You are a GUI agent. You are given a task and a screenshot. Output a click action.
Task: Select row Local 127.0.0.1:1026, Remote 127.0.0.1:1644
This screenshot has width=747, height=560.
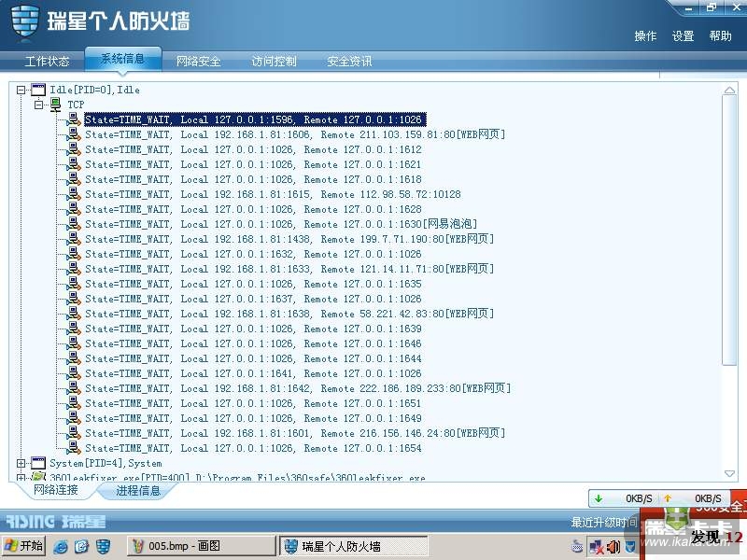click(x=253, y=358)
